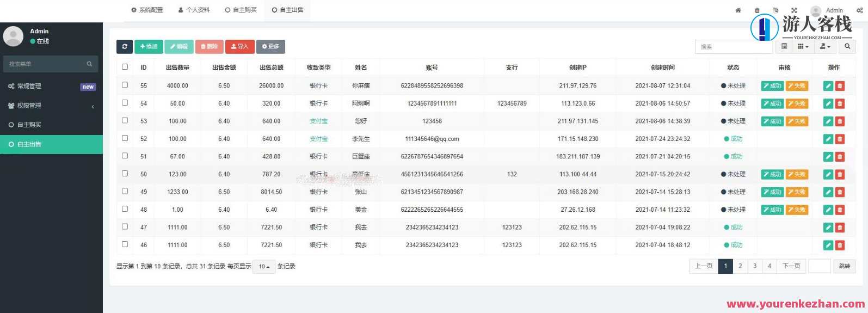Open the columns grid dropdown

(803, 47)
